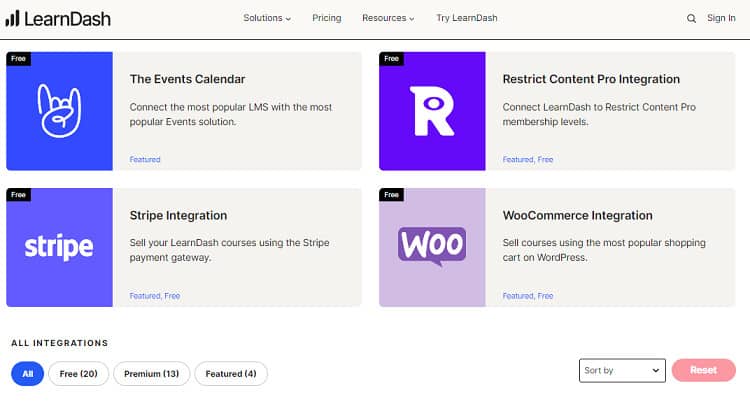Click the Events Calendar description text
750x402 pixels.
coord(231,114)
